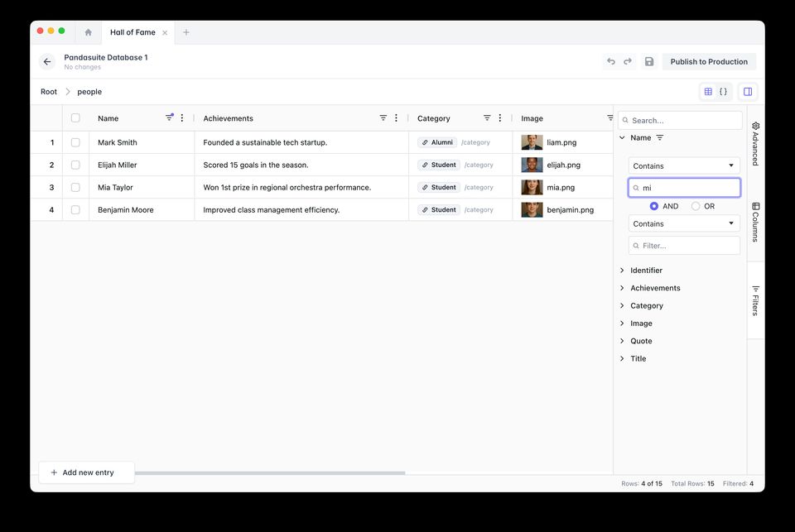
Task: Switch to table view icon
Action: point(708,92)
